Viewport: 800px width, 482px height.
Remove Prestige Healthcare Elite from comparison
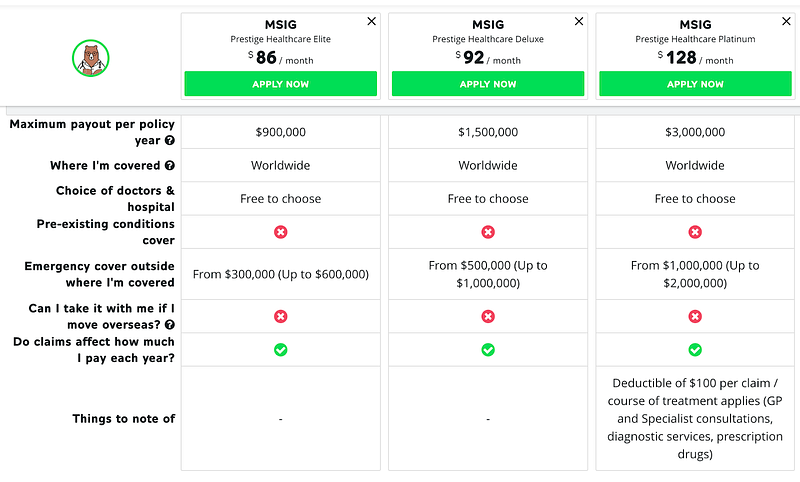(372, 21)
